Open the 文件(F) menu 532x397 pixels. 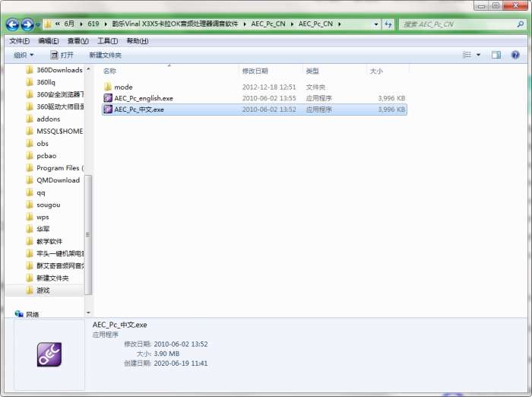click(19, 41)
